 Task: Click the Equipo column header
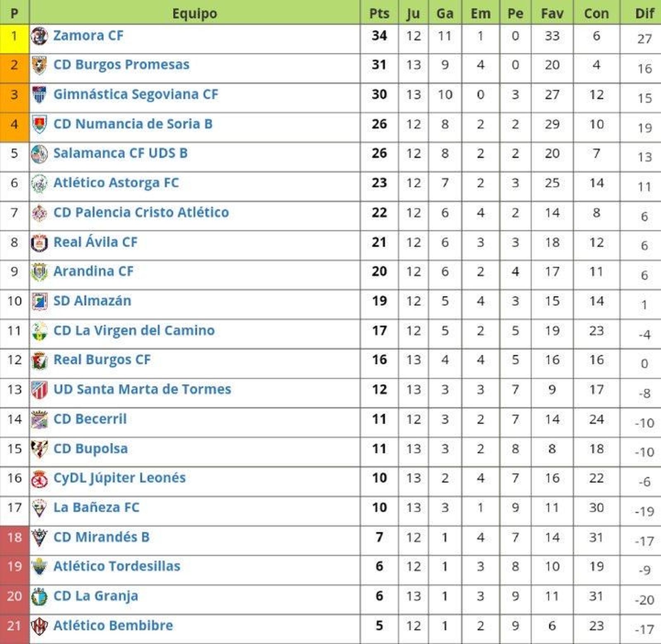(194, 13)
